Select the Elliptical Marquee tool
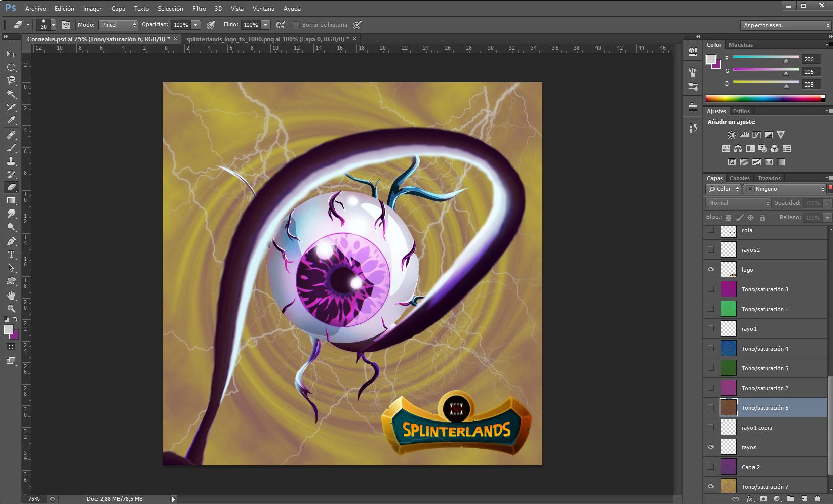833x504 pixels. click(11, 67)
